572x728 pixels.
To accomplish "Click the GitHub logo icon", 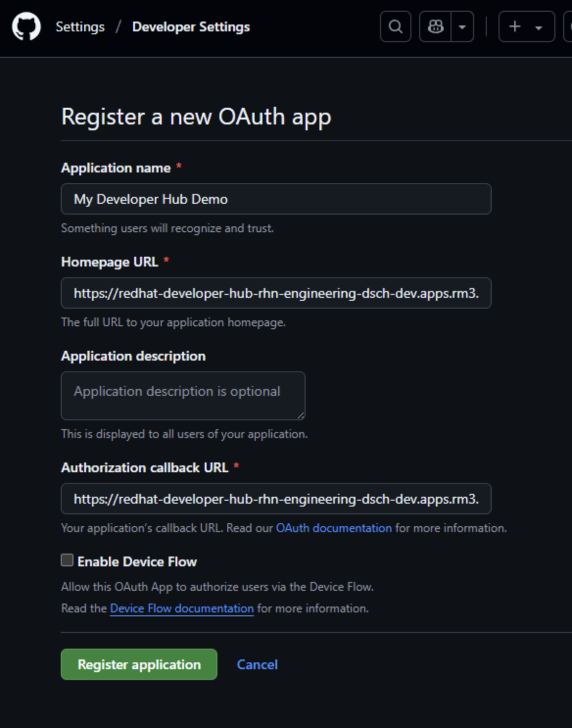I will click(26, 26).
